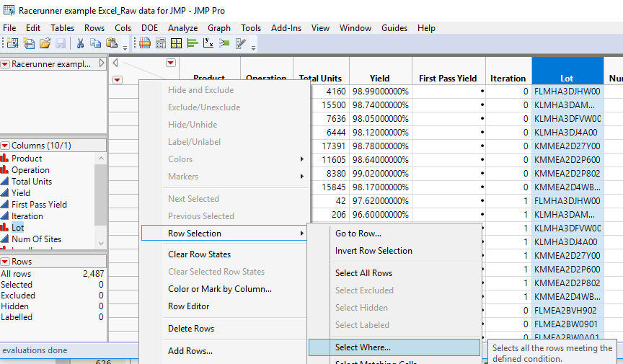Open the Racerunner table red triangle menu
Screen dimensions: 623x364
tap(5, 64)
